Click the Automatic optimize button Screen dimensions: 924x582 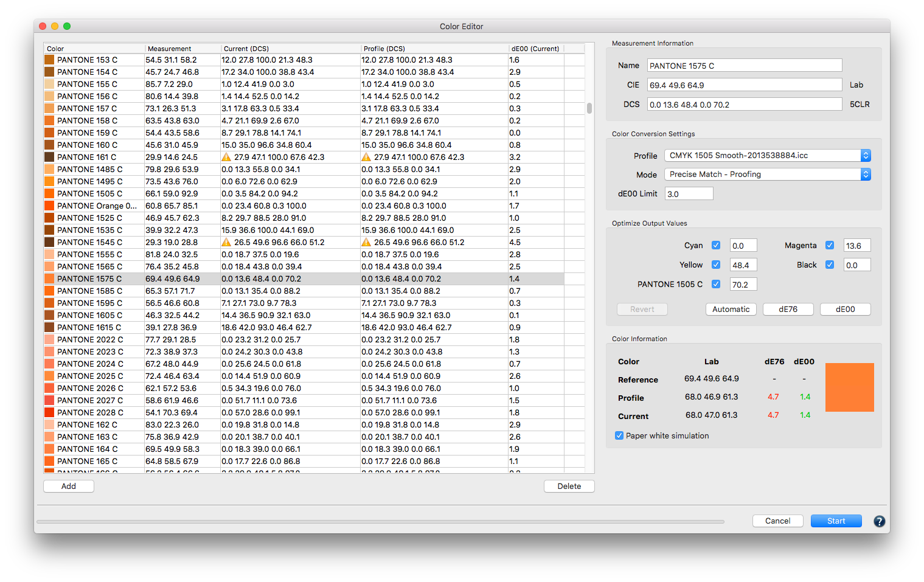(731, 309)
